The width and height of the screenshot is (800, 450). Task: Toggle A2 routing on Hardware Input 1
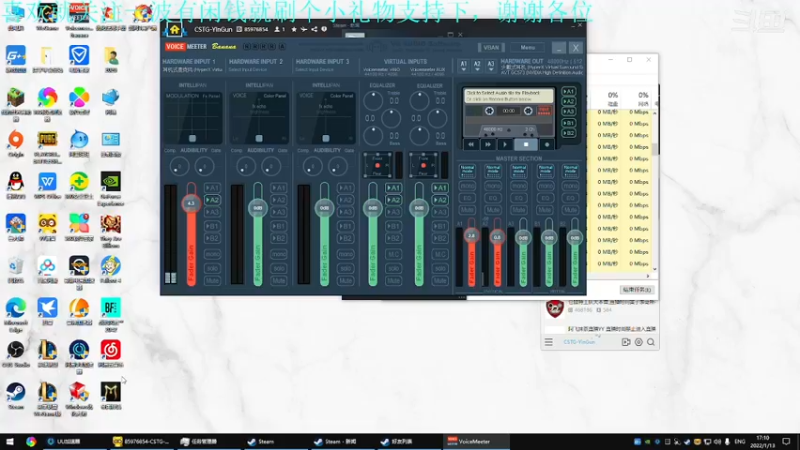coord(212,200)
